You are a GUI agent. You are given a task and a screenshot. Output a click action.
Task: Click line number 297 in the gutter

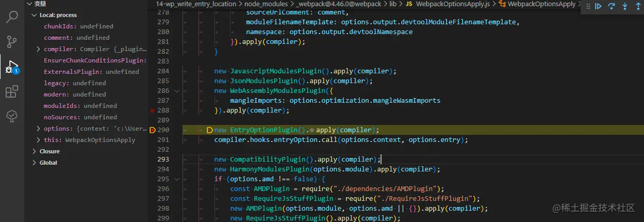[163, 199]
